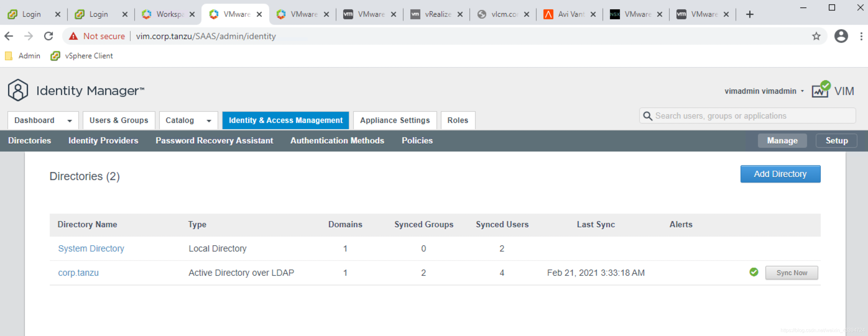This screenshot has height=336, width=868.
Task: Open the vimadmin user menu
Action: tap(764, 91)
